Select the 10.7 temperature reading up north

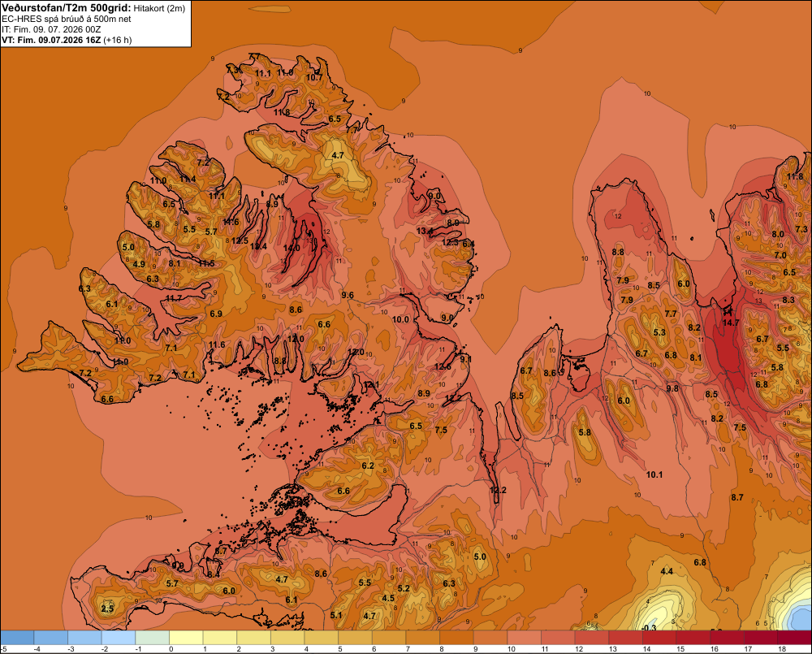[314, 78]
